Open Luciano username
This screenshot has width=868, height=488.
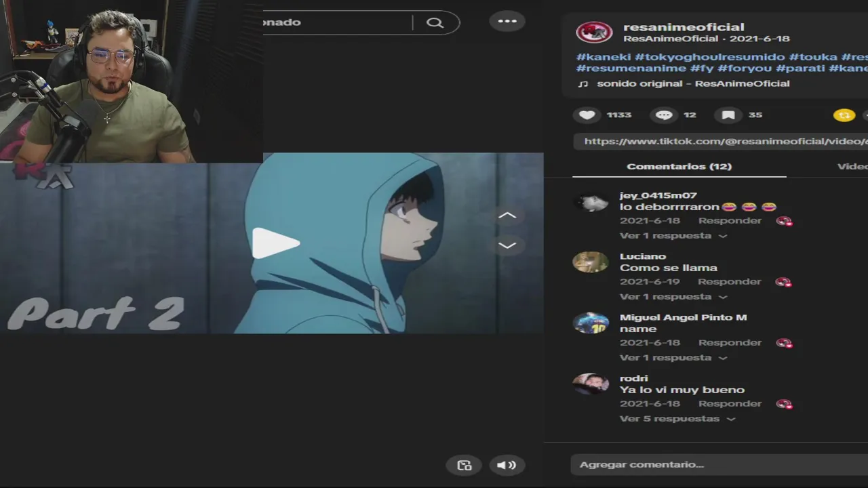[x=642, y=256]
